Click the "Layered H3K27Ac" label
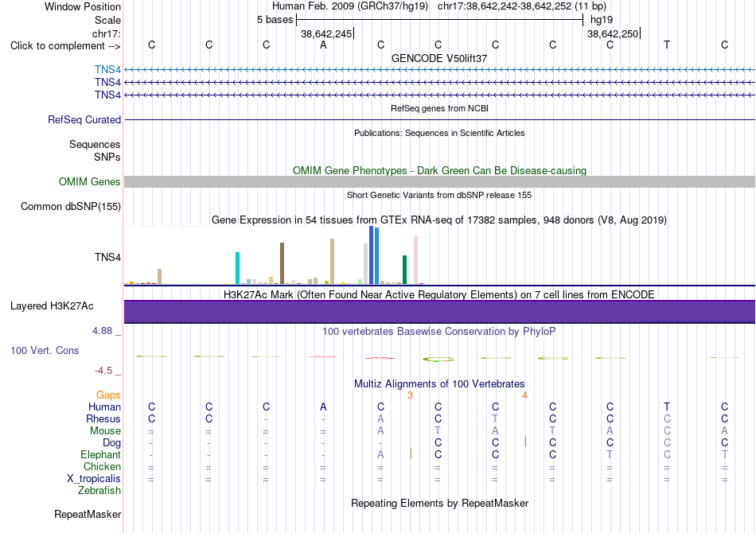Image resolution: width=756 pixels, height=533 pixels. pyautogui.click(x=52, y=306)
